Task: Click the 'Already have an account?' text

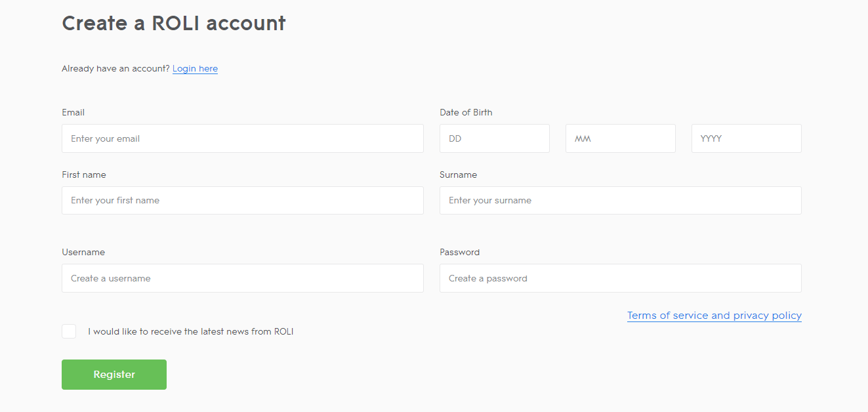Action: pos(115,69)
